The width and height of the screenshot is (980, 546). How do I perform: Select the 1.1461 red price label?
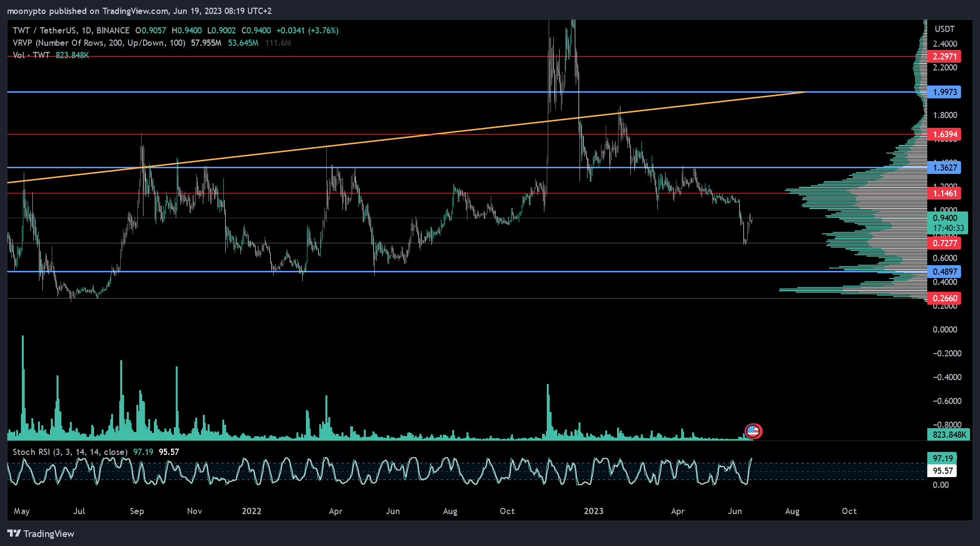pyautogui.click(x=944, y=193)
